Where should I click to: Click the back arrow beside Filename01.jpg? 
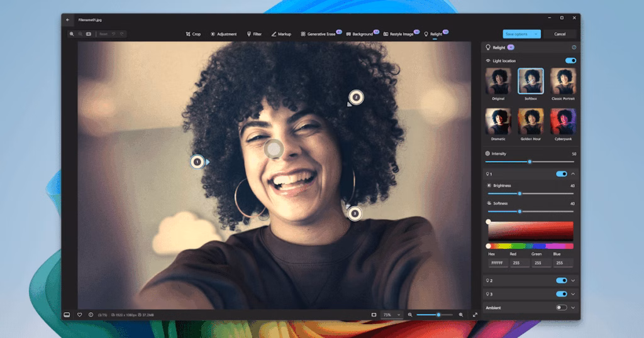pos(68,19)
